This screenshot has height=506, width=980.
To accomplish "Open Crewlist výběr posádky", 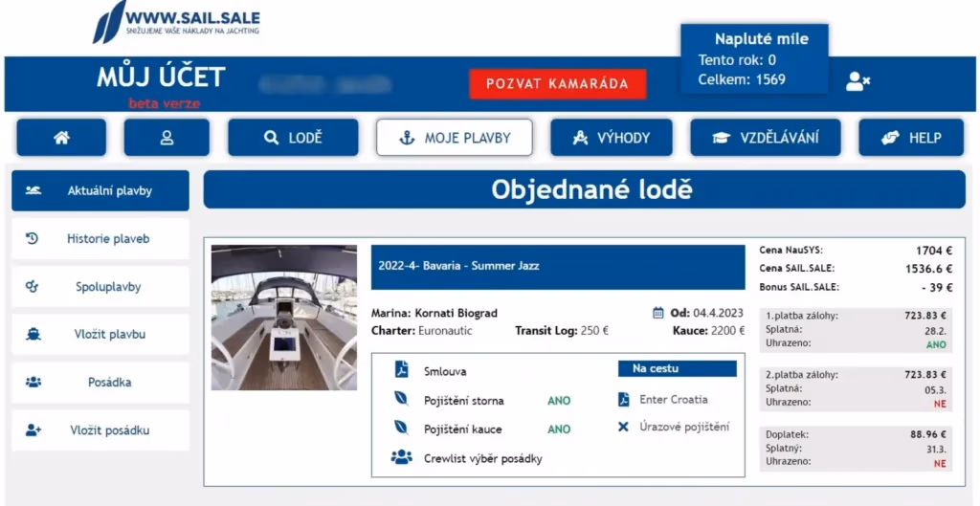I will 483,458.
